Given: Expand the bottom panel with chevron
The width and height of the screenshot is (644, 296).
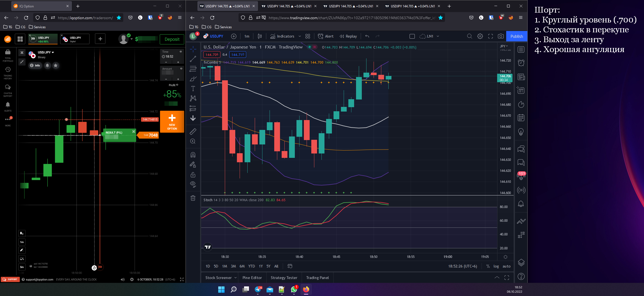Looking at the screenshot, I should (x=497, y=278).
